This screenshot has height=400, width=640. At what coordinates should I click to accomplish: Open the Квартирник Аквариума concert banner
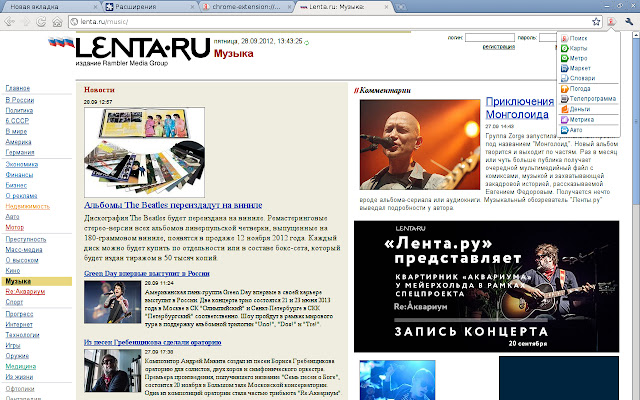(x=486, y=286)
